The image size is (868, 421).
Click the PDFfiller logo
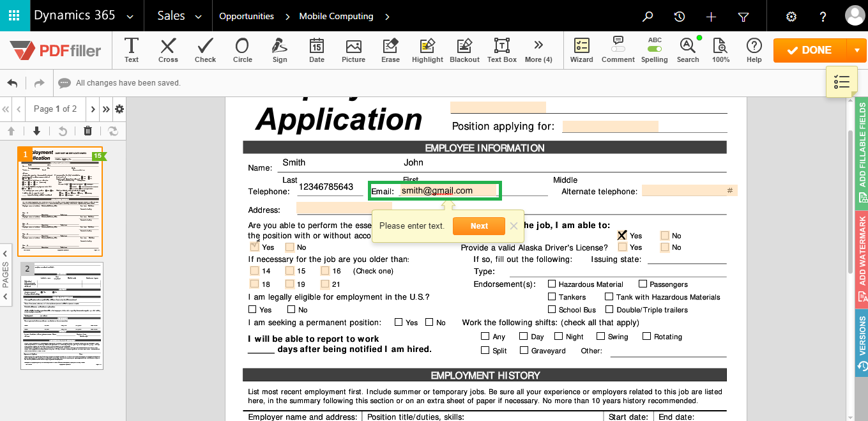pos(56,50)
